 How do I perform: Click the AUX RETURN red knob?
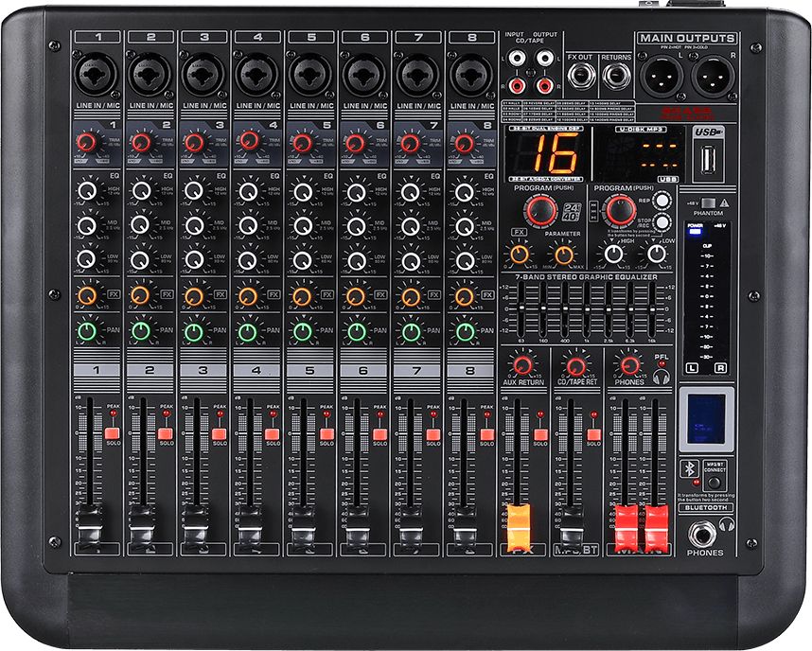(521, 364)
